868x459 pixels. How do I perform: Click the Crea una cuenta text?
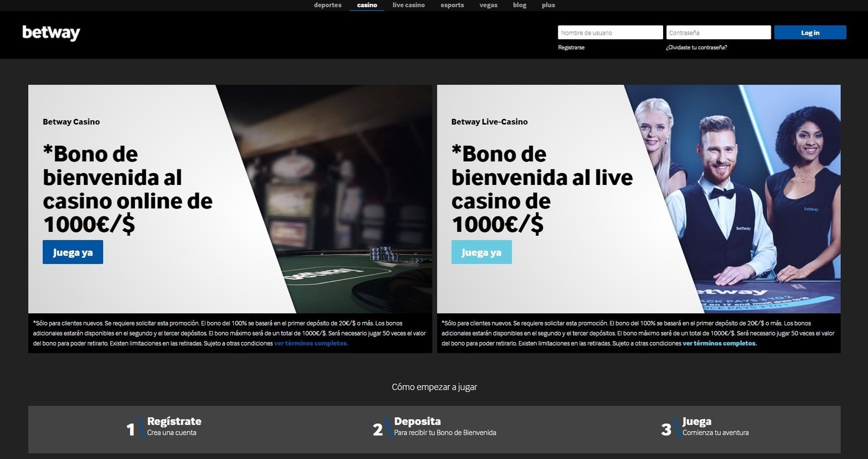172,432
